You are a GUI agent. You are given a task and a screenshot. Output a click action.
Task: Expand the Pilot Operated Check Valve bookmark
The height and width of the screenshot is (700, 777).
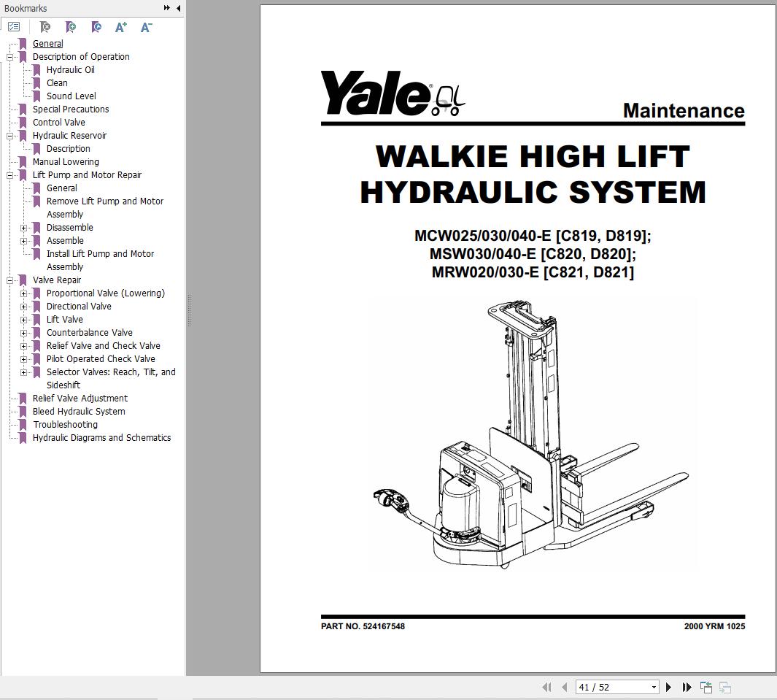23,359
